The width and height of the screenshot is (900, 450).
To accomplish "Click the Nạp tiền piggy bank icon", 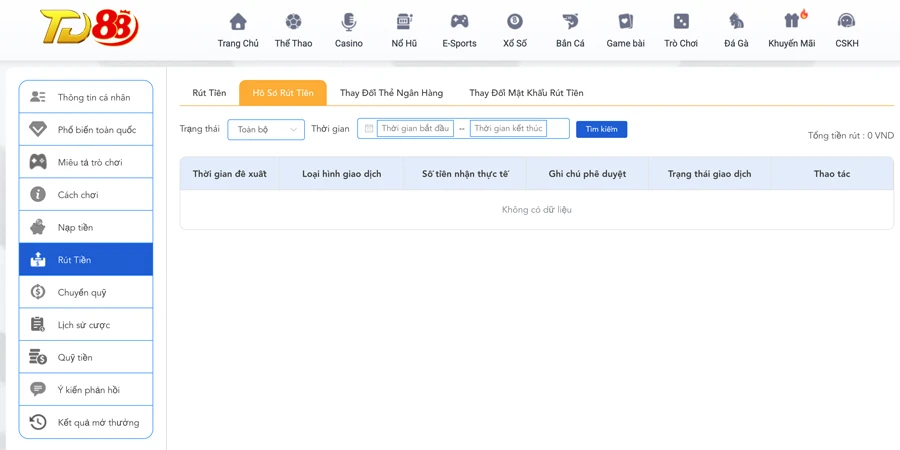I will pos(38,227).
